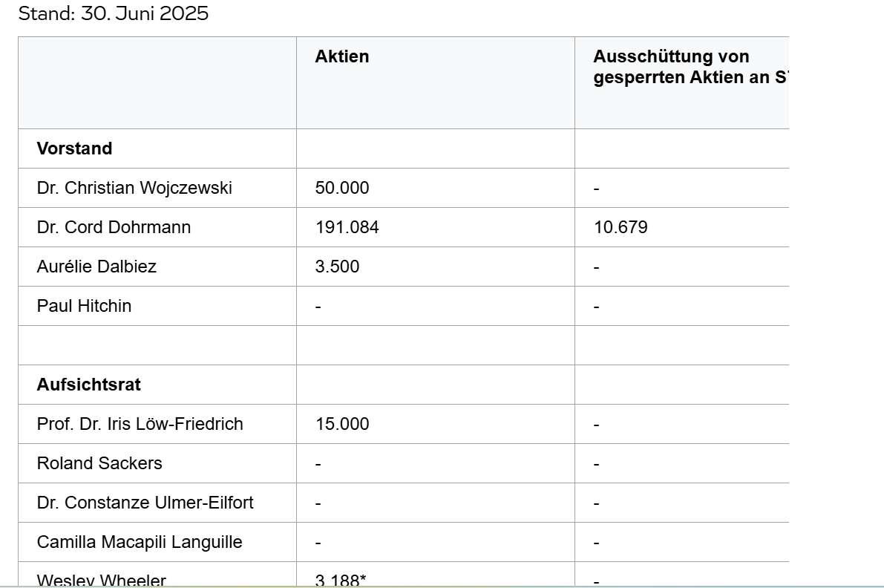Click the 15.000 shares value
Screen dimensions: 884x588
341,424
